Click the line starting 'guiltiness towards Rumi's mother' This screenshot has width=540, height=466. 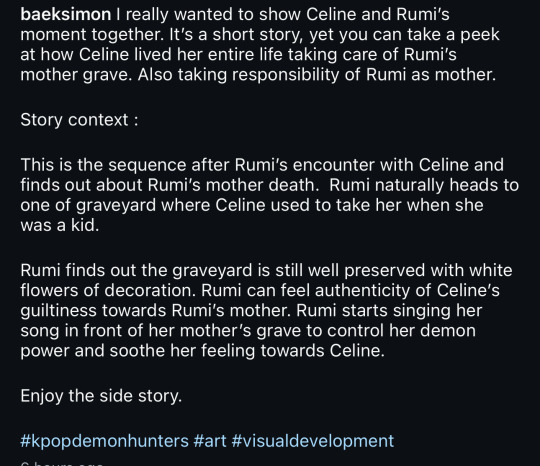[x=251, y=310]
